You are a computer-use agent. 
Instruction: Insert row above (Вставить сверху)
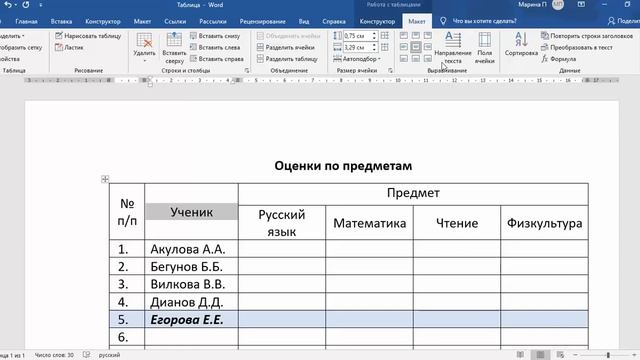pos(174,48)
